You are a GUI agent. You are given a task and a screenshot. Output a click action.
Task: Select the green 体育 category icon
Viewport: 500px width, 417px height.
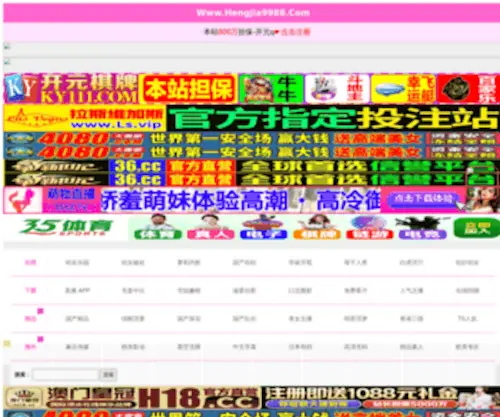[158, 227]
